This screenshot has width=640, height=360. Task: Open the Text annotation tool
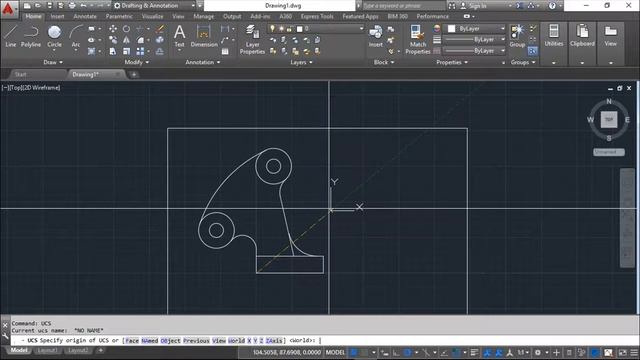click(179, 36)
